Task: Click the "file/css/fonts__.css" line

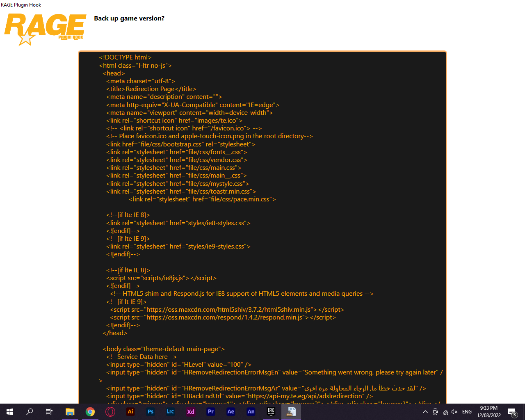Action: [177, 152]
